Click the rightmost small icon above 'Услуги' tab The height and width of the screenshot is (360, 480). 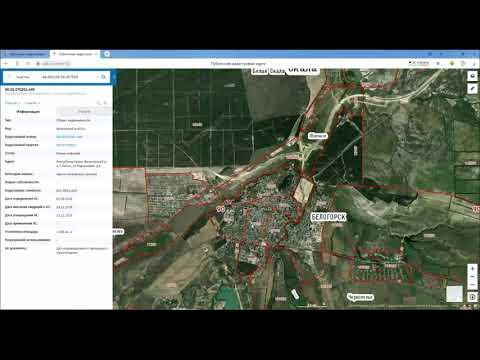pos(106,103)
